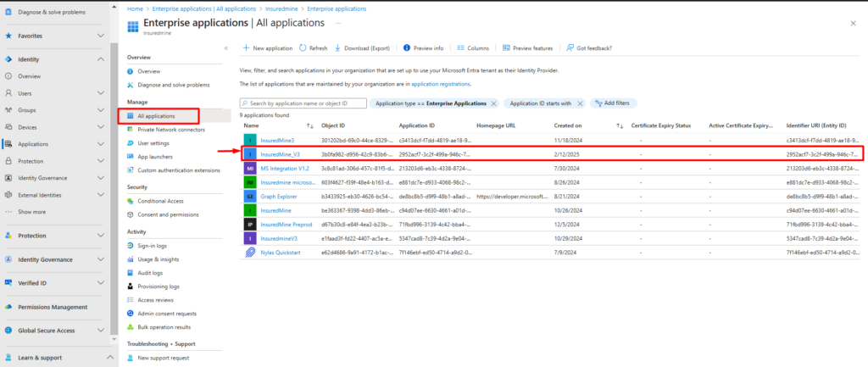868x367 pixels.
Task: Click the External Identities icon
Action: click(8, 195)
